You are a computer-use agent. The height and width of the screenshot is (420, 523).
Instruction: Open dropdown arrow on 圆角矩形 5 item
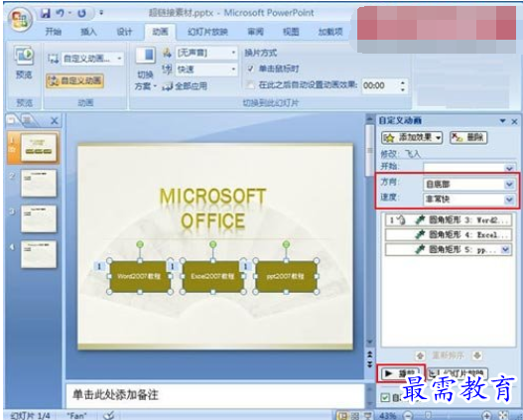(x=506, y=249)
